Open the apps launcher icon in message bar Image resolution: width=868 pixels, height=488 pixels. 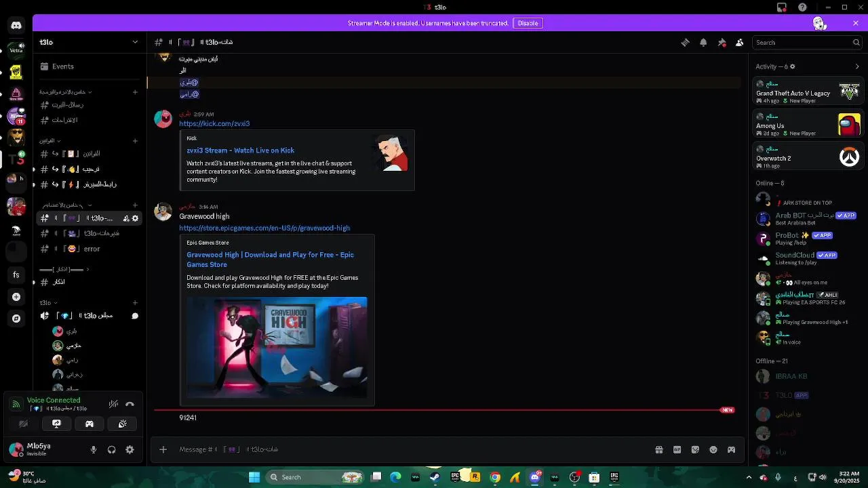pos(731,449)
